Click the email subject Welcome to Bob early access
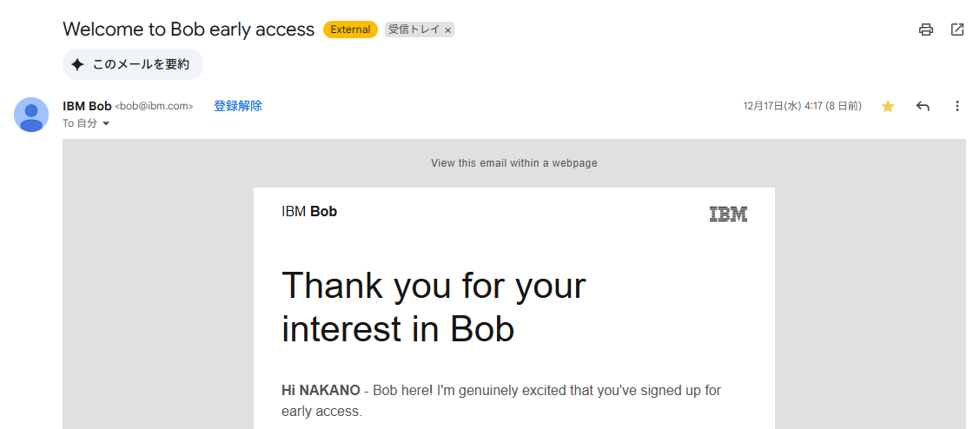The width and height of the screenshot is (980, 429). tap(189, 30)
